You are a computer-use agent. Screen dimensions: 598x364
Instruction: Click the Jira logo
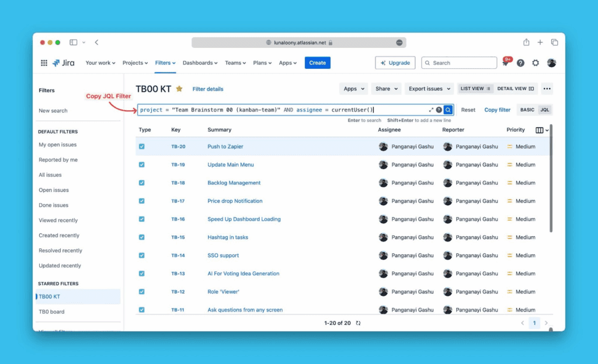click(x=63, y=62)
